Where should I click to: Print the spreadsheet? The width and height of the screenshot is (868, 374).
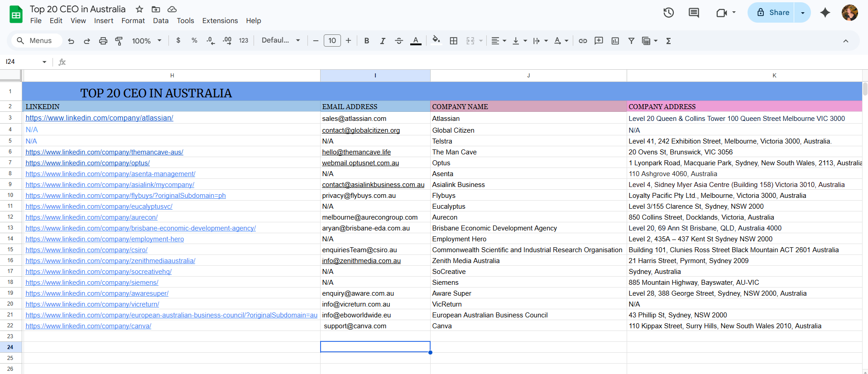[x=103, y=41]
